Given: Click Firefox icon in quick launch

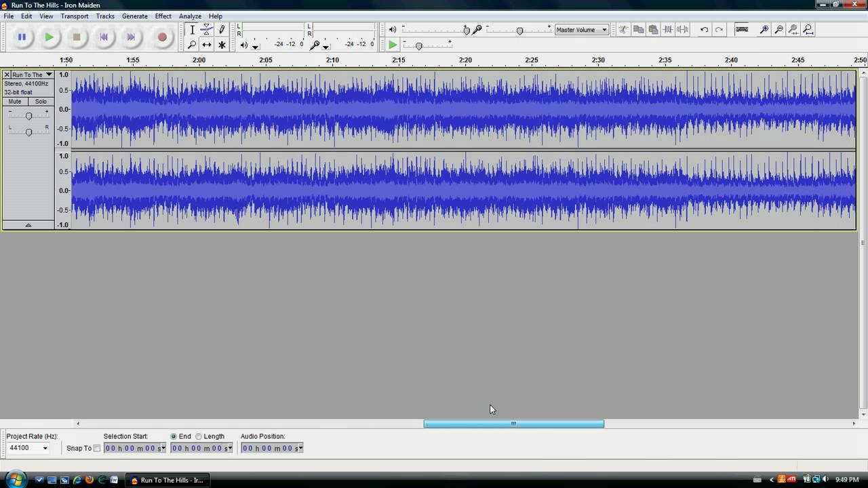Looking at the screenshot, I should [89, 480].
